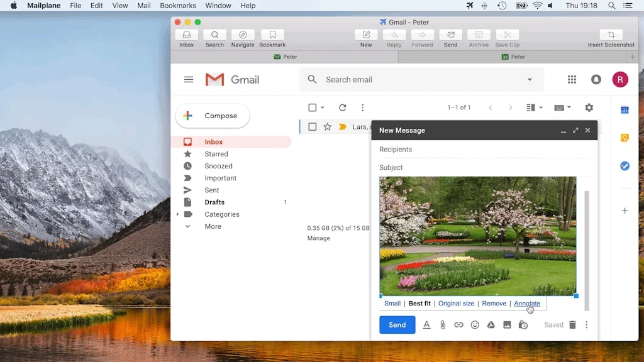Select the email from Lars via its checkbox
644x362 pixels.
click(313, 126)
